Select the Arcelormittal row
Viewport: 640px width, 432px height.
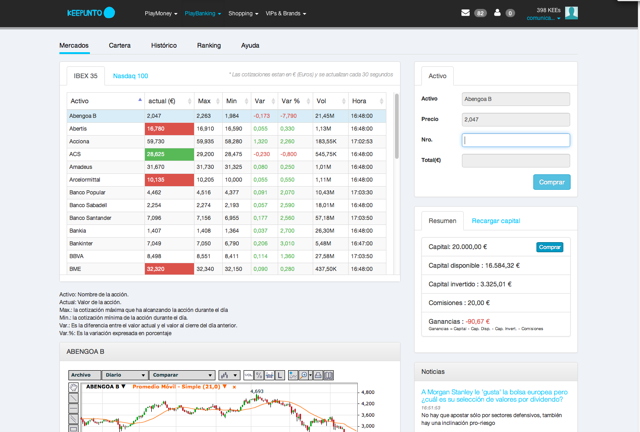227,180
